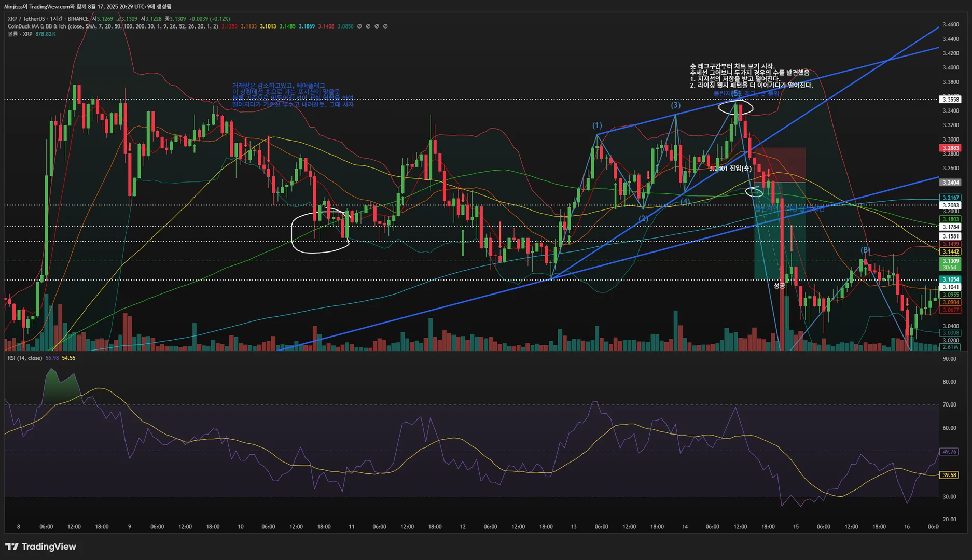Click the yellow 3.1442 price axis label
Viewport: 972px width, 560px height.
[x=951, y=252]
